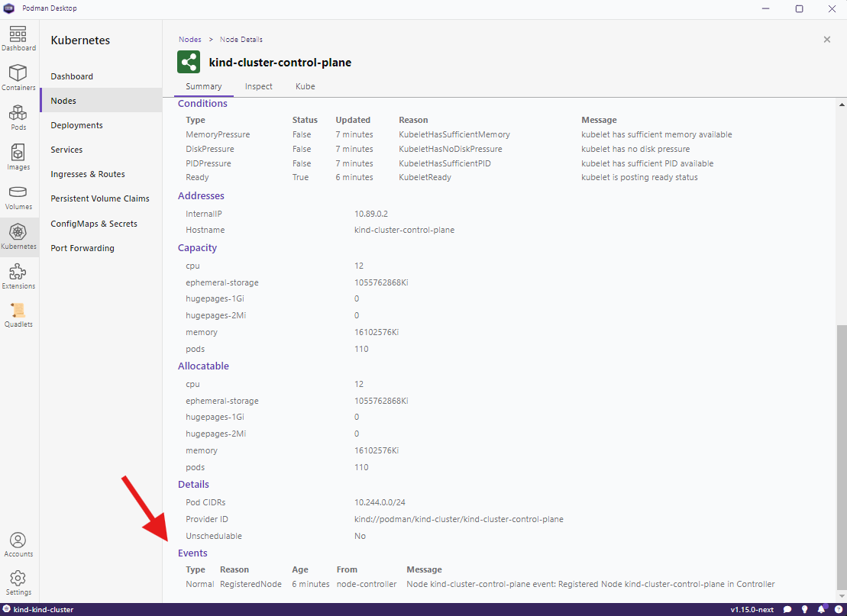This screenshot has height=616, width=847.
Task: Open Quadlets from the sidebar
Action: tap(18, 314)
